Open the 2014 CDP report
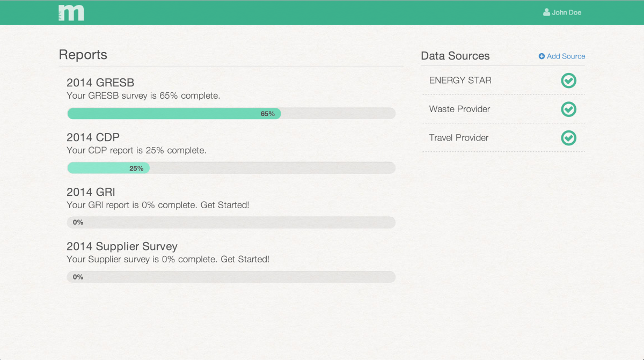The image size is (644, 360). (93, 137)
